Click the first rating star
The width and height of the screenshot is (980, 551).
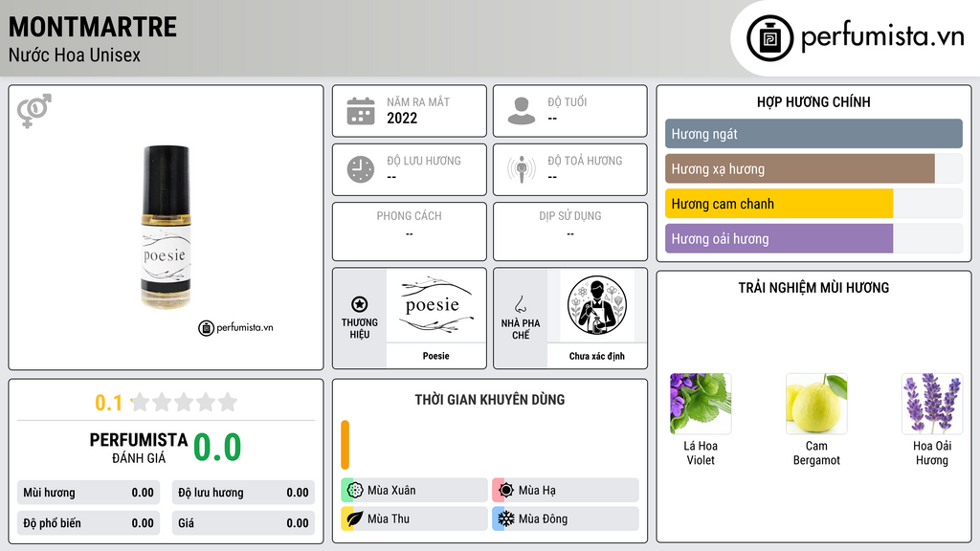point(141,402)
